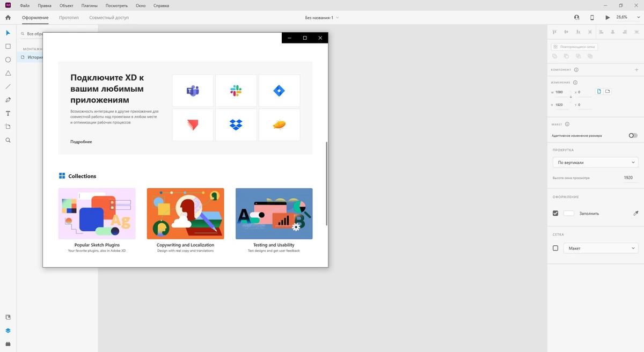Click the mobile device preview icon
The image size is (644, 352).
pos(592,18)
